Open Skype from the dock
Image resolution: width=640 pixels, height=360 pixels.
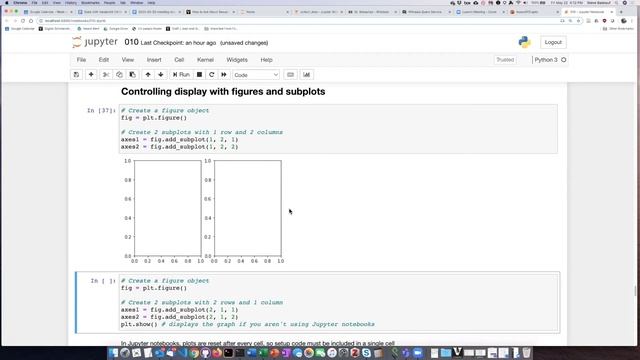click(366, 353)
